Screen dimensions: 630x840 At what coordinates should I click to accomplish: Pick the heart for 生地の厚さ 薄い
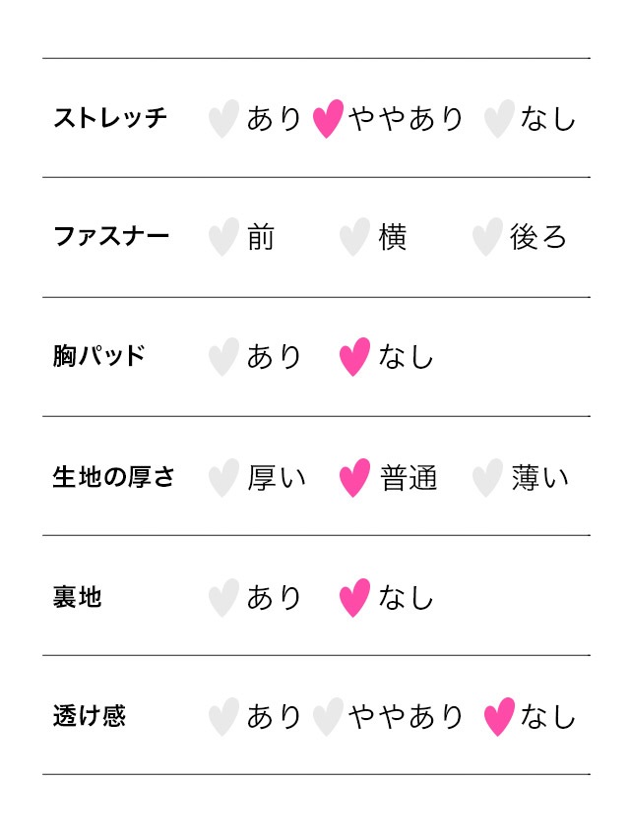(x=487, y=478)
